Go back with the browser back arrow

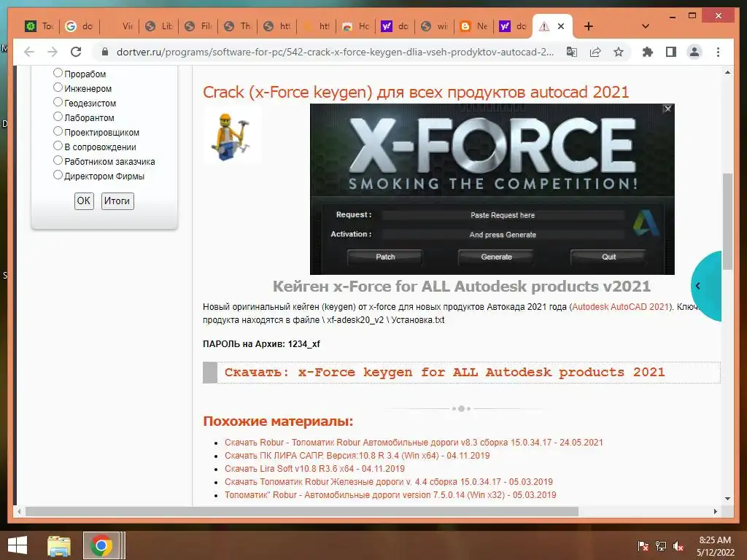click(29, 52)
